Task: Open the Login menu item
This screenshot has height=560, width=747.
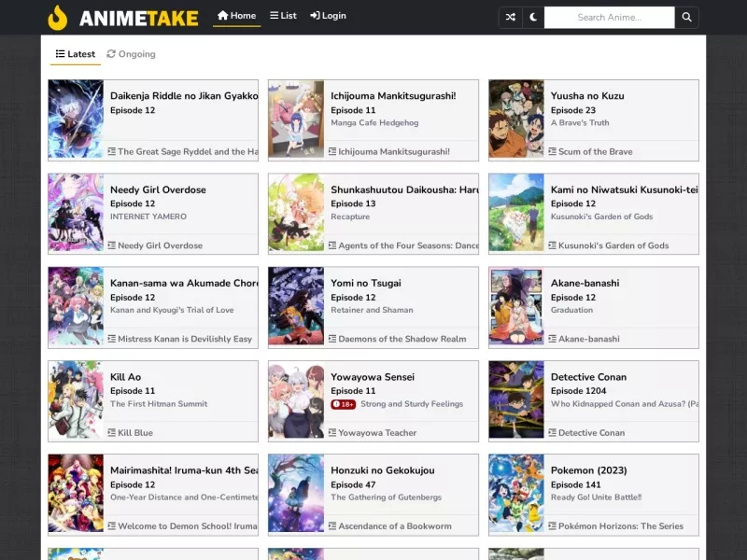Action: (x=328, y=16)
